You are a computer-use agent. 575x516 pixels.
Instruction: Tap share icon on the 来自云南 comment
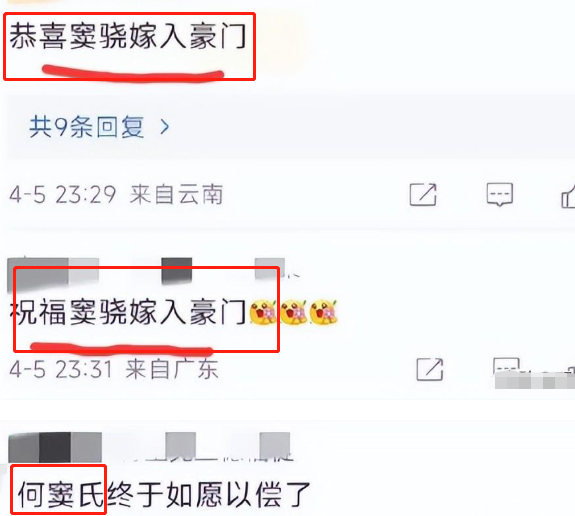(423, 194)
